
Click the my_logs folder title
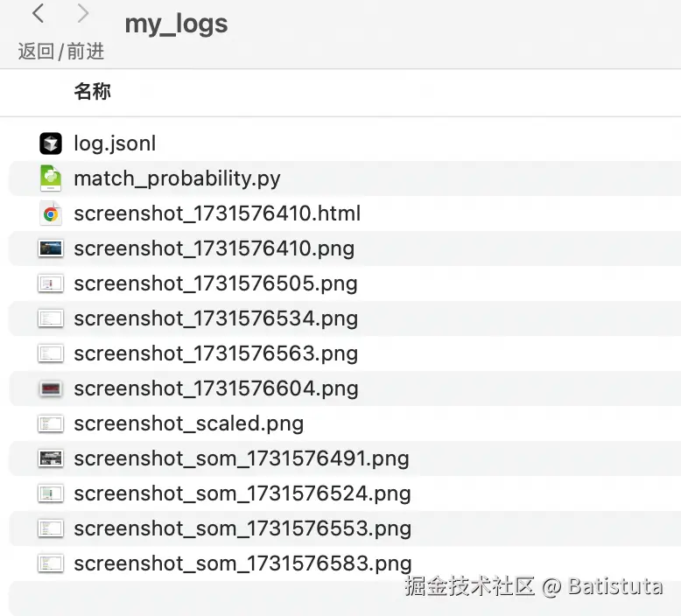click(x=176, y=24)
